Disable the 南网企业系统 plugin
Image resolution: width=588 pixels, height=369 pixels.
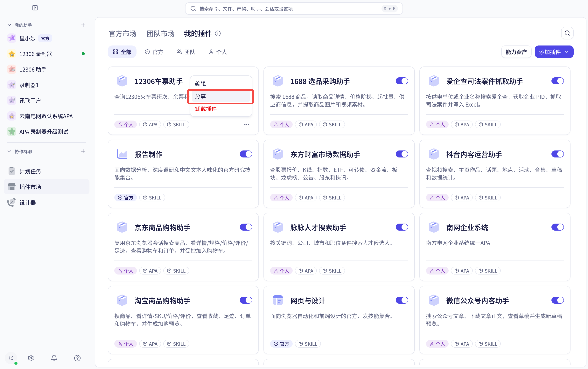point(557,227)
